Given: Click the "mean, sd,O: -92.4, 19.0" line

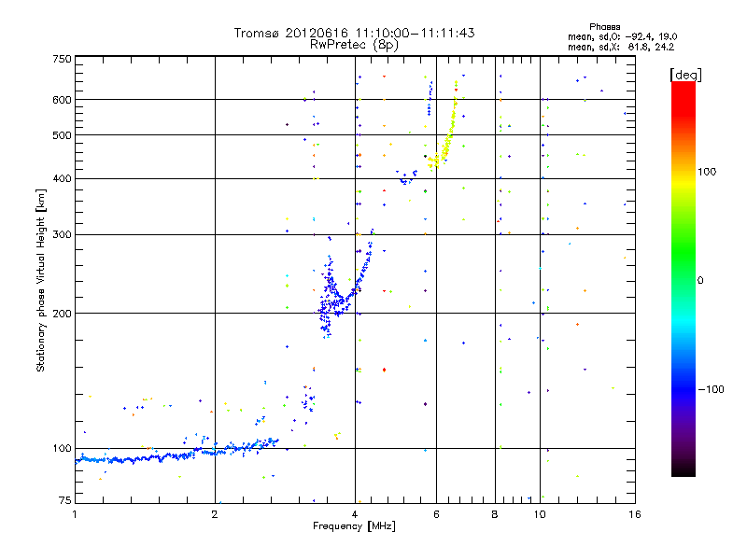Looking at the screenshot, I should coord(622,36).
